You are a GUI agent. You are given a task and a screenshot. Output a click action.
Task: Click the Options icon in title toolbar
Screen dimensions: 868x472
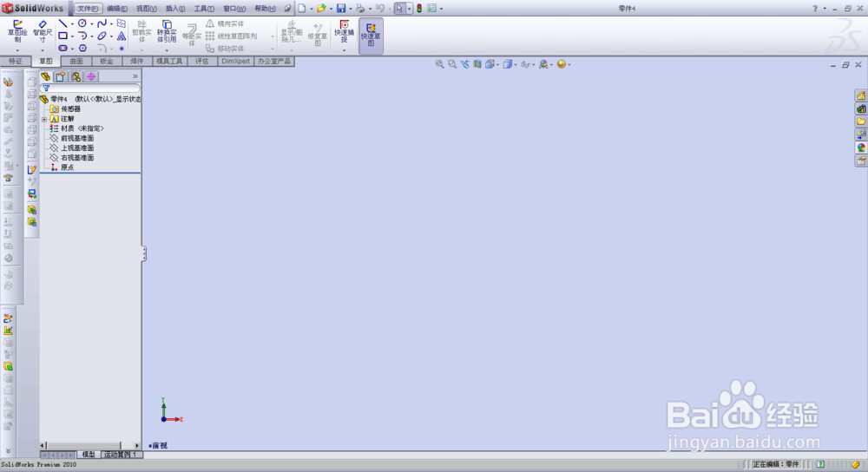pos(431,9)
